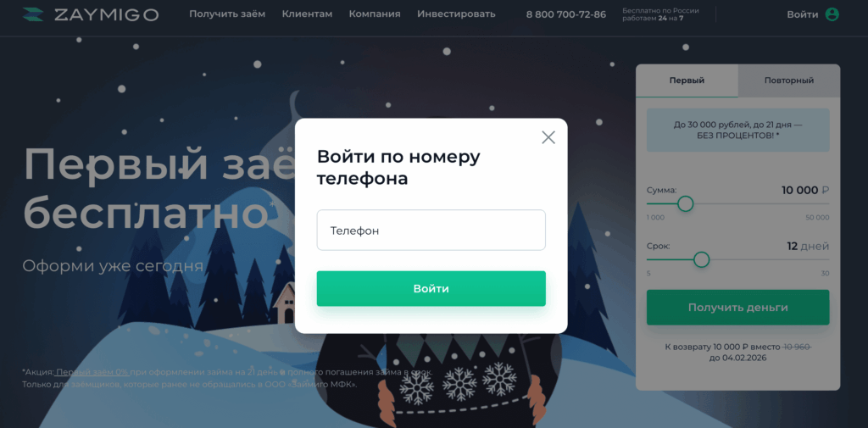The height and width of the screenshot is (428, 868).
Task: Open the Компания menu
Action: click(375, 14)
